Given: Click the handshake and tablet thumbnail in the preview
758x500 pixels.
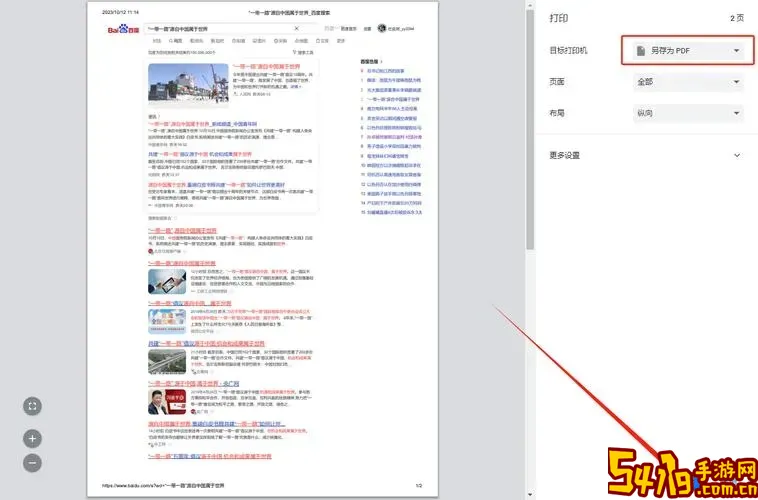Looking at the screenshot, I should 167,281.
